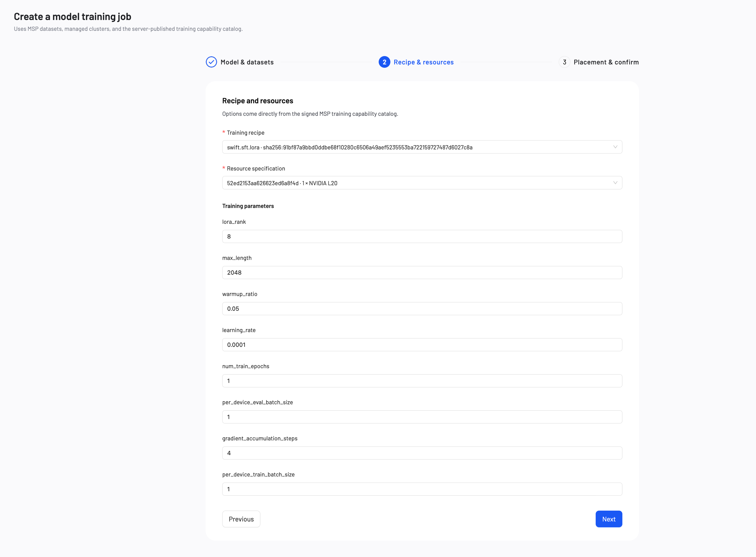Click the 'gradient_accumulation_steps' label
756x557 pixels.
pyautogui.click(x=260, y=438)
